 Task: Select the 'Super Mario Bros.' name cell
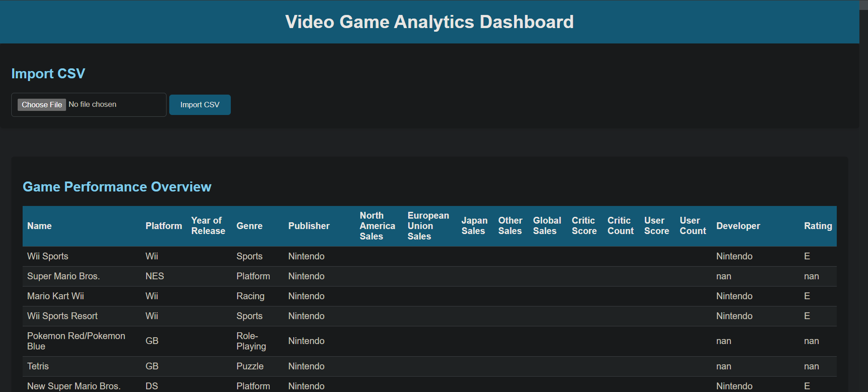coord(63,276)
